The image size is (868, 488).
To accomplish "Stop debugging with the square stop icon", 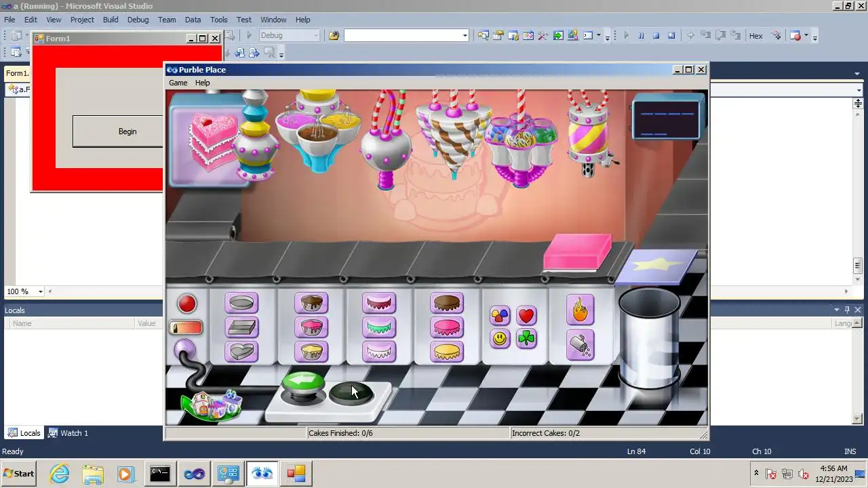I will click(656, 36).
